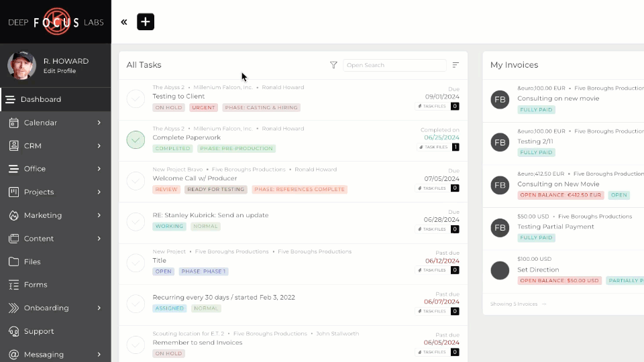The height and width of the screenshot is (362, 644).
Task: Expand the Content submenu chevron
Action: pyautogui.click(x=99, y=239)
